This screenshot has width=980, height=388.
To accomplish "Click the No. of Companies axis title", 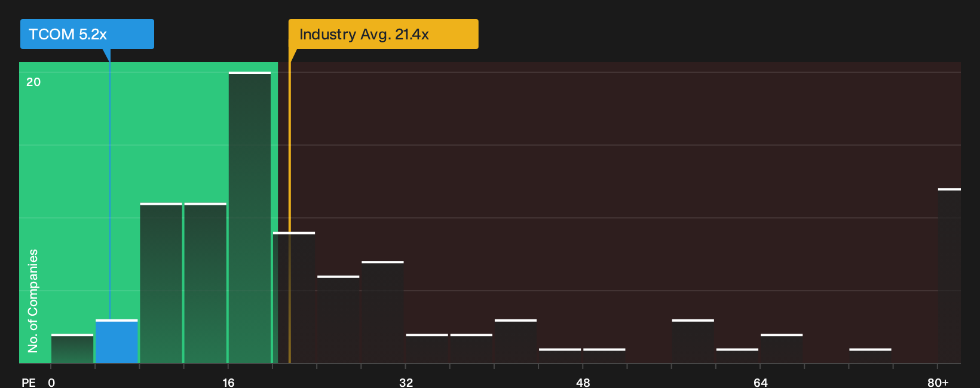I will pos(33,300).
